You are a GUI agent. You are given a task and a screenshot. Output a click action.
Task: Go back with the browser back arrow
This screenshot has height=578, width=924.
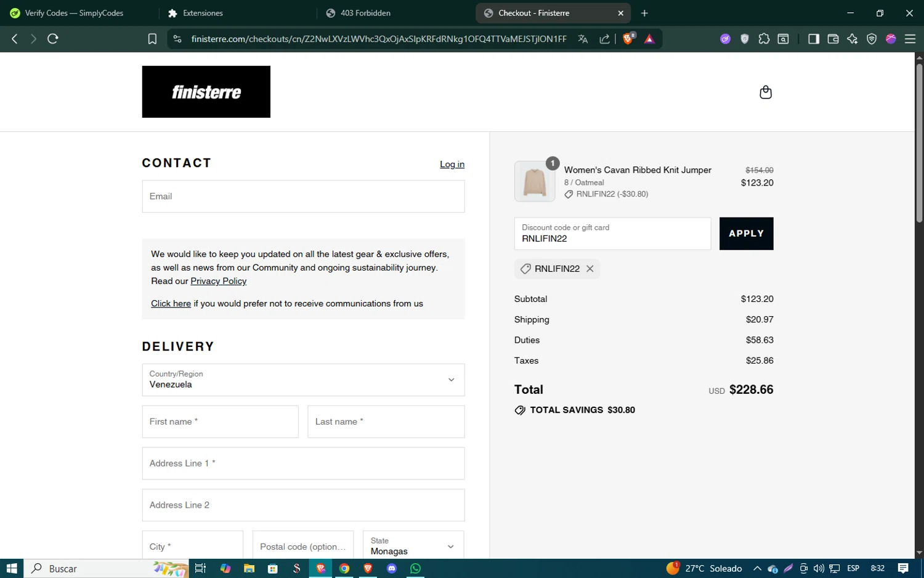[15, 39]
